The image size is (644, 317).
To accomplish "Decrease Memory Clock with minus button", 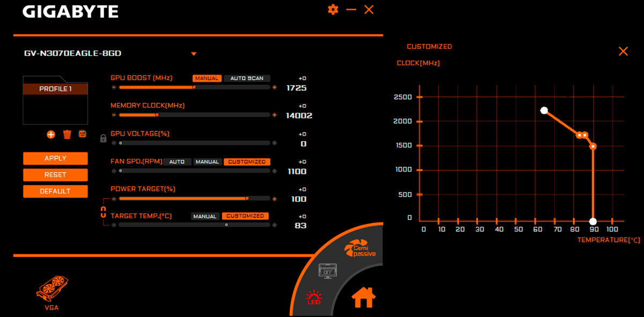I will [113, 115].
